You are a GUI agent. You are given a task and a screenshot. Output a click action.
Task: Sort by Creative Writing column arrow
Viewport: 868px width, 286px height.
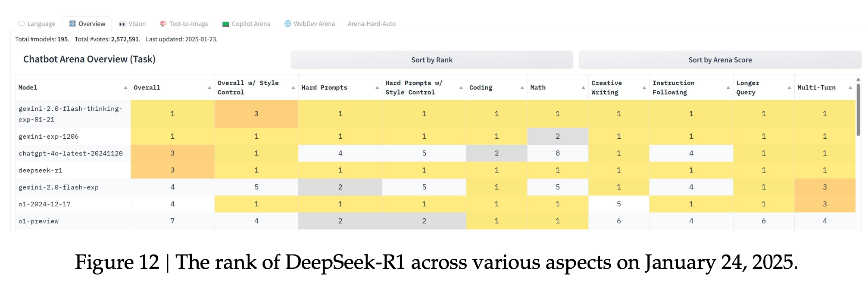(644, 87)
